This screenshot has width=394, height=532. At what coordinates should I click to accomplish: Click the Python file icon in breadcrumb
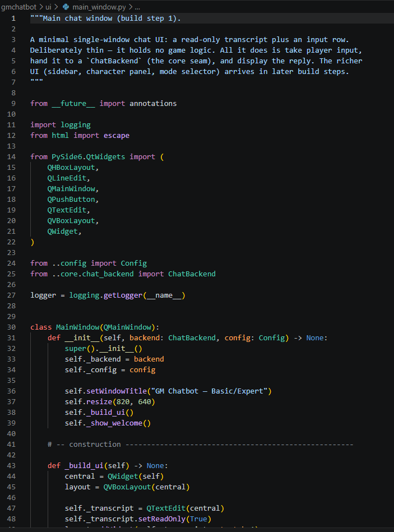point(66,7)
